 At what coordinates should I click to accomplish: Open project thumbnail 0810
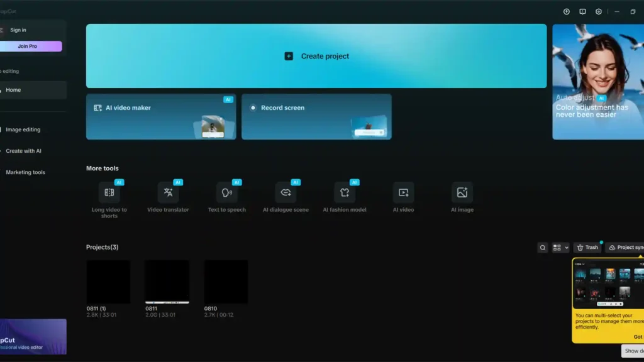click(226, 282)
